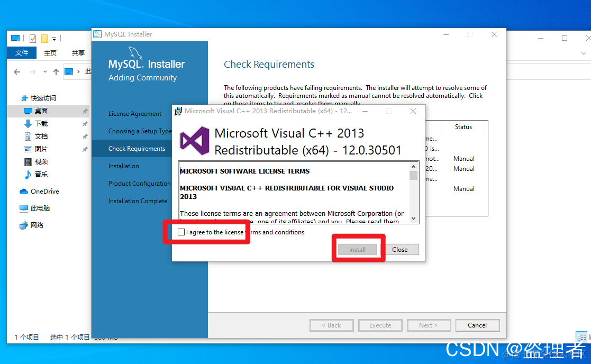Image resolution: width=591 pixels, height=364 pixels.
Task: Select 桌面 in navigation pane
Action: click(x=48, y=111)
